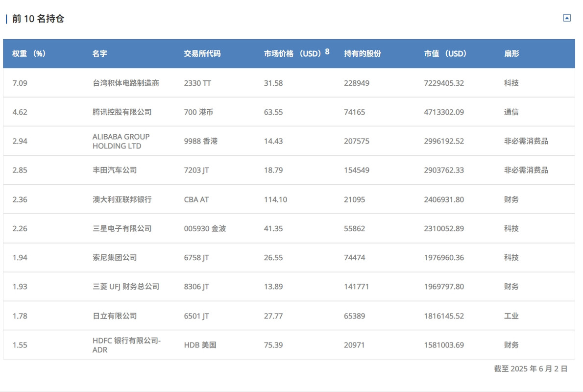Image resolution: width=583 pixels, height=392 pixels.
Task: Click sector 通信 in Tencent row
Action: click(511, 112)
